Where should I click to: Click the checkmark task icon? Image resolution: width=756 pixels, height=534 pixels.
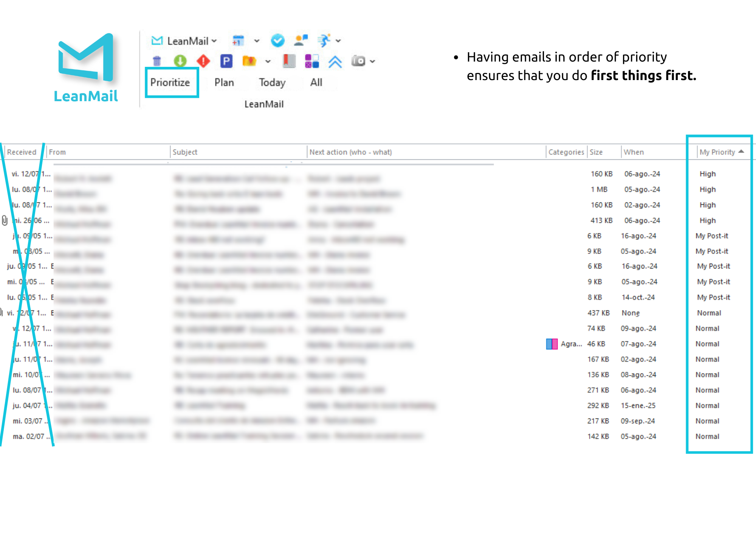(278, 40)
